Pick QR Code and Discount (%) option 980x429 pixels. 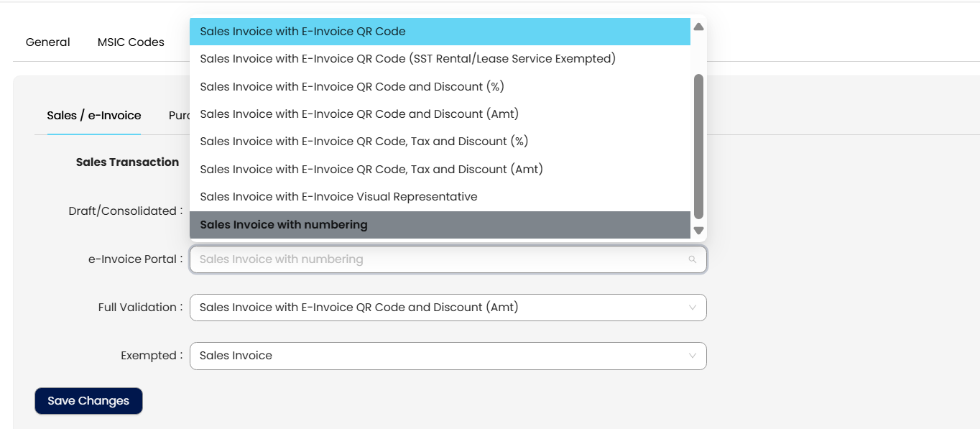point(351,87)
